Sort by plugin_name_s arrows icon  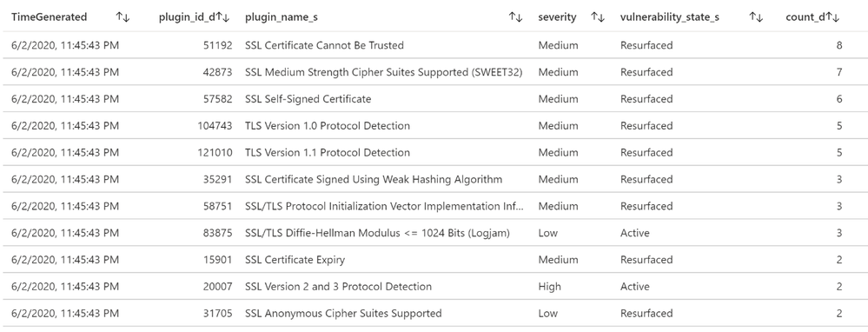(516, 17)
